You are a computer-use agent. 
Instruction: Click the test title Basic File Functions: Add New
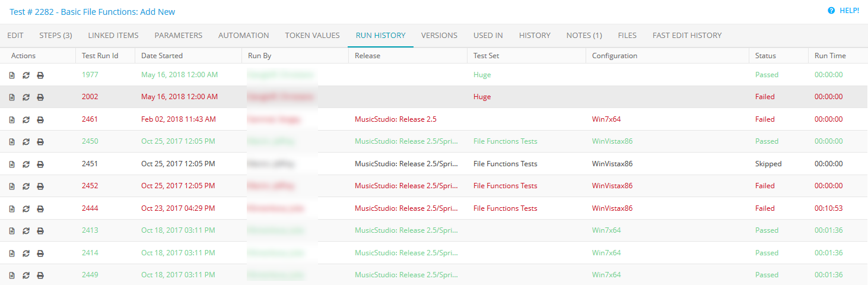(119, 12)
